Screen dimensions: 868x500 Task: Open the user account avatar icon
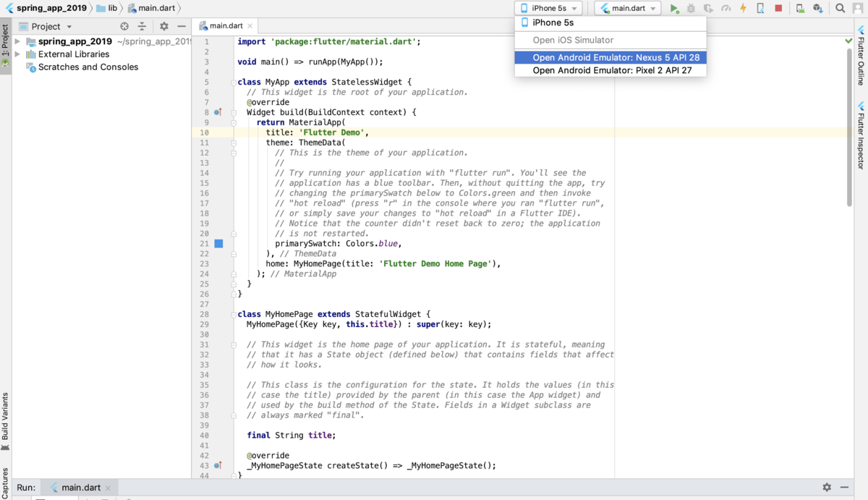pyautogui.click(x=859, y=9)
